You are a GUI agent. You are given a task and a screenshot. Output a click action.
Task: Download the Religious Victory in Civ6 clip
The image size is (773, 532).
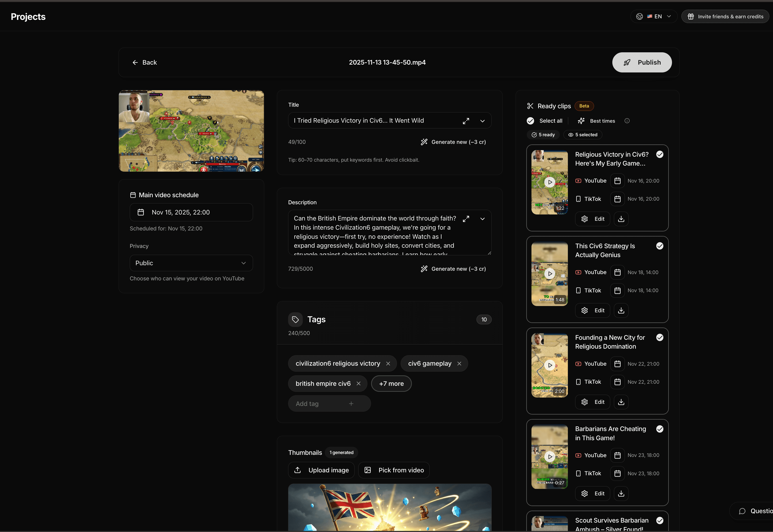[x=621, y=219]
